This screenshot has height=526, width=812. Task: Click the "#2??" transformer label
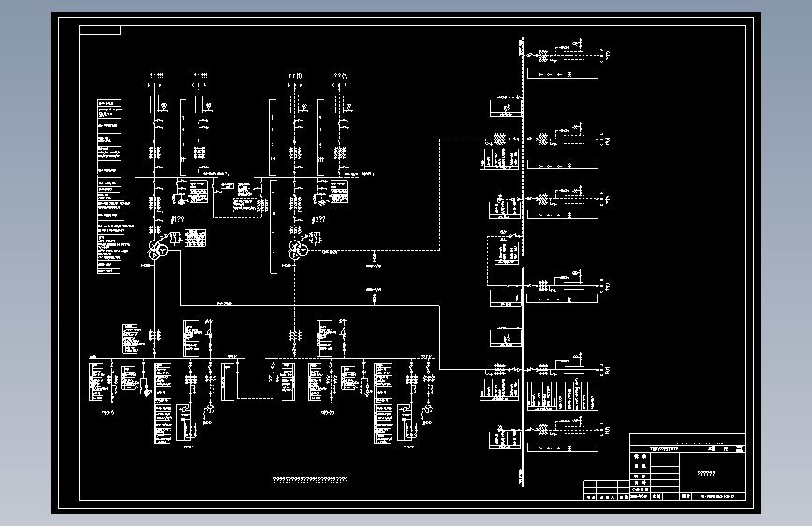coord(318,220)
